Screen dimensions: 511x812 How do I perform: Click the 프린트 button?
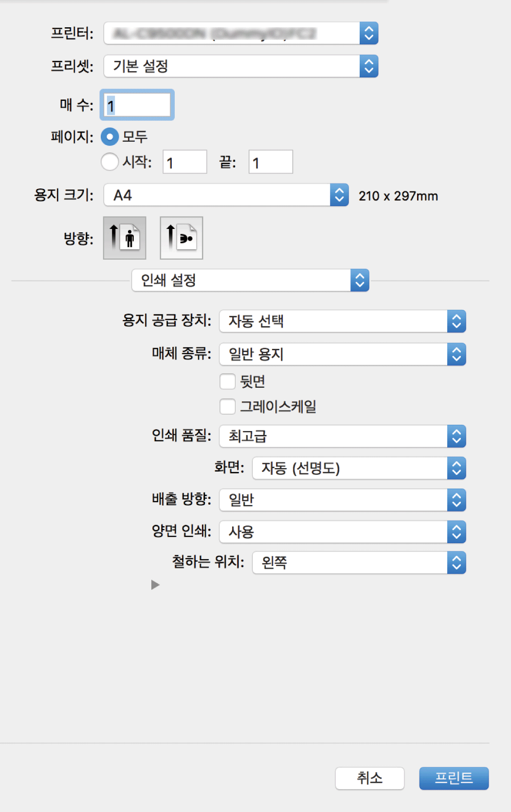(x=454, y=778)
